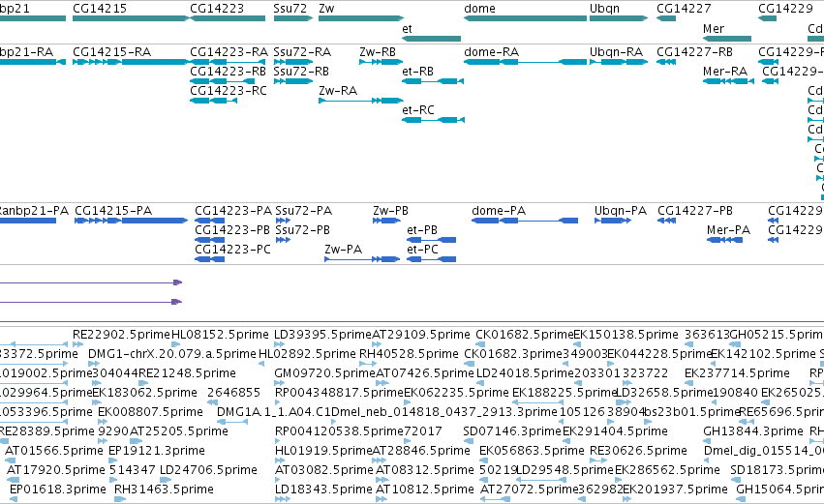Select EST EK008807.5prime
Image resolution: width=824 pixels, height=504 pixels.
pos(103,422)
